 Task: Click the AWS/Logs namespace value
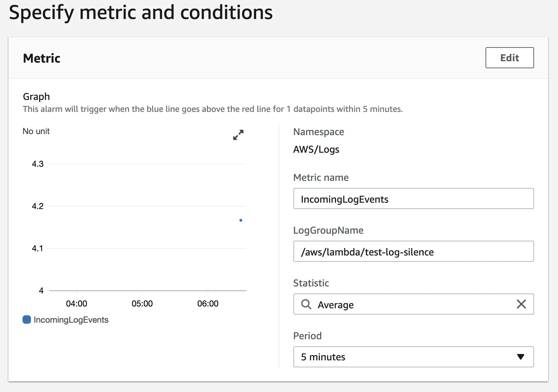click(x=316, y=150)
